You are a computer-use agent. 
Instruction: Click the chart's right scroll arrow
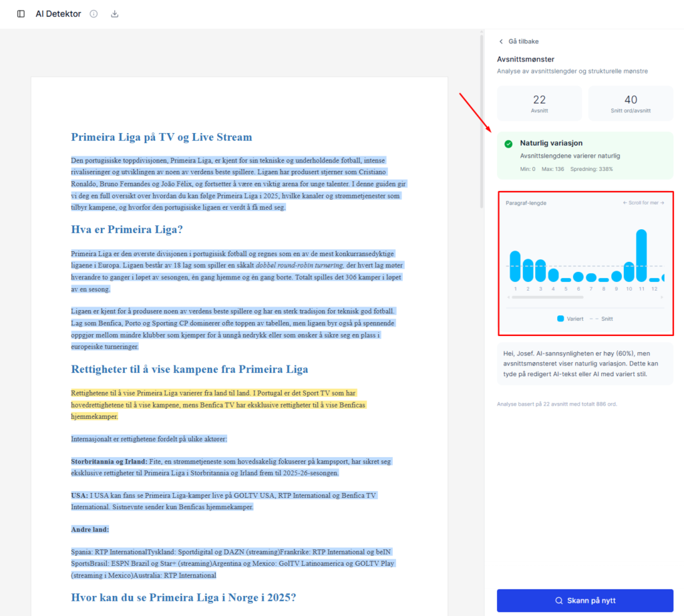point(662,297)
